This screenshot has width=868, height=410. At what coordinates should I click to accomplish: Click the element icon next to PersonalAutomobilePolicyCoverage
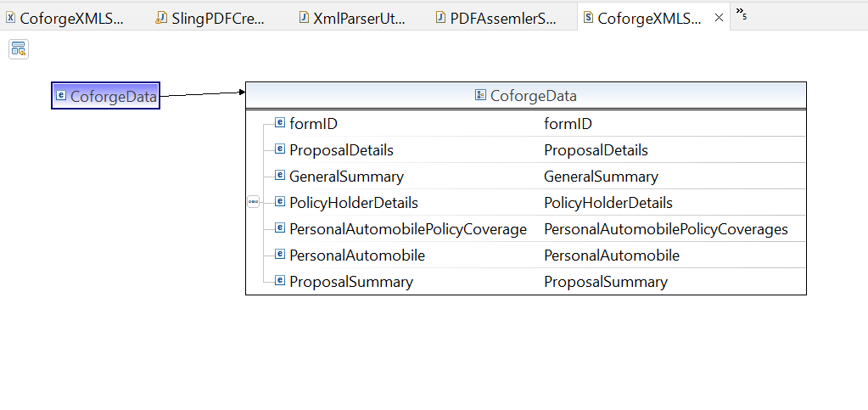280,227
